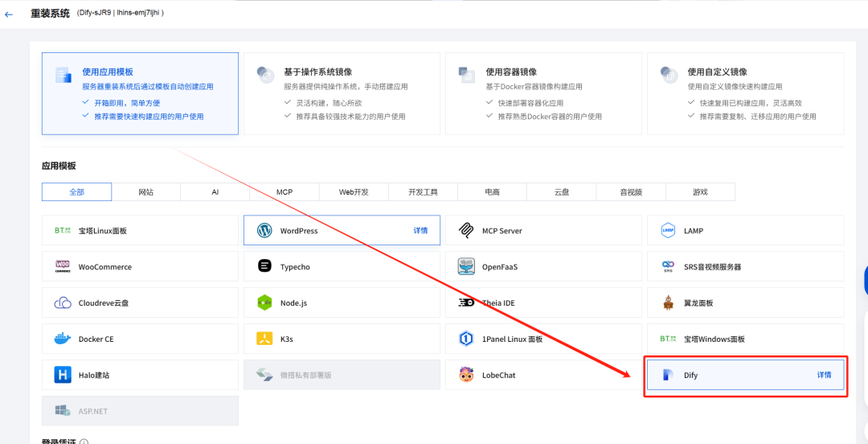Click the SRS音视频服务器 logo
Screen dimensions: 868x444
pos(668,266)
